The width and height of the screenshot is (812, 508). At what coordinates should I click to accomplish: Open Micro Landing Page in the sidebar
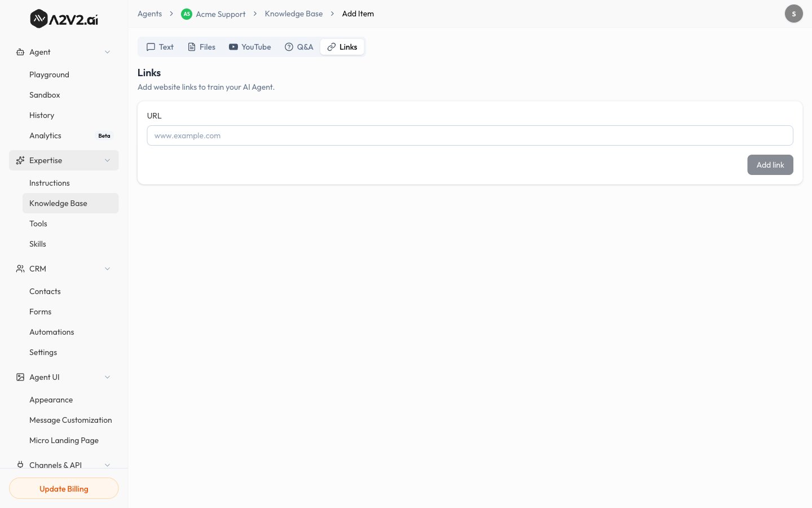click(70, 440)
